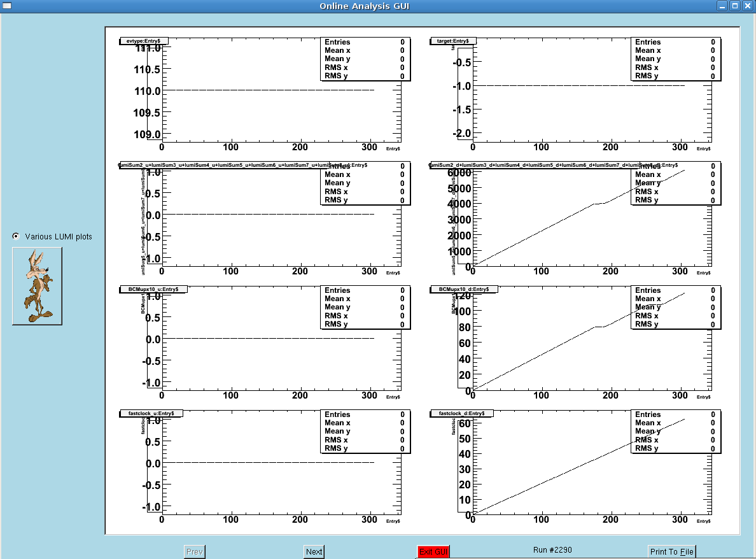The height and width of the screenshot is (559, 756).
Task: Click the 60 y-axis label in fastclock_d plot
Action: click(465, 424)
